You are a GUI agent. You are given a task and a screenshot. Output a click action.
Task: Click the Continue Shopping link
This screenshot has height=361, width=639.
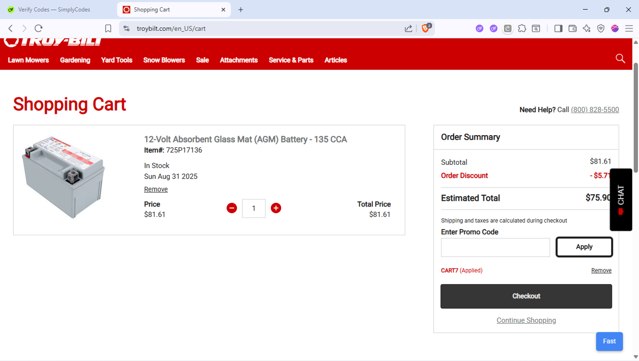526,320
